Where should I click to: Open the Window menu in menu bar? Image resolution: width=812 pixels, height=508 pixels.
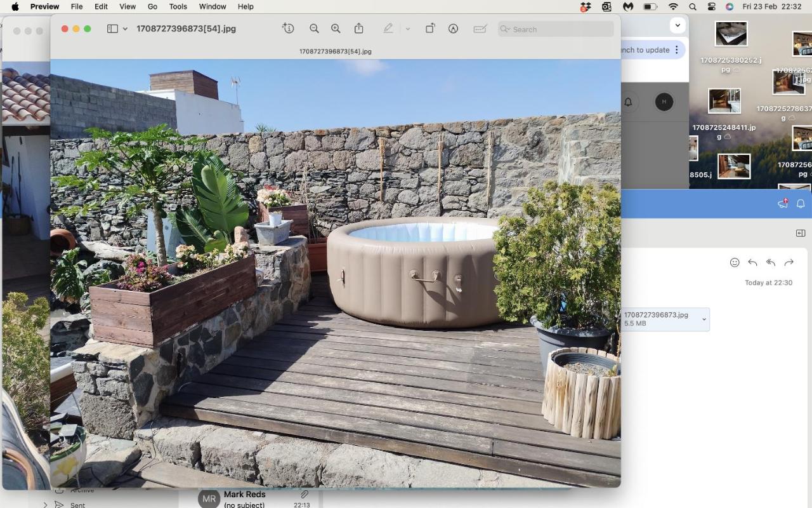213,6
